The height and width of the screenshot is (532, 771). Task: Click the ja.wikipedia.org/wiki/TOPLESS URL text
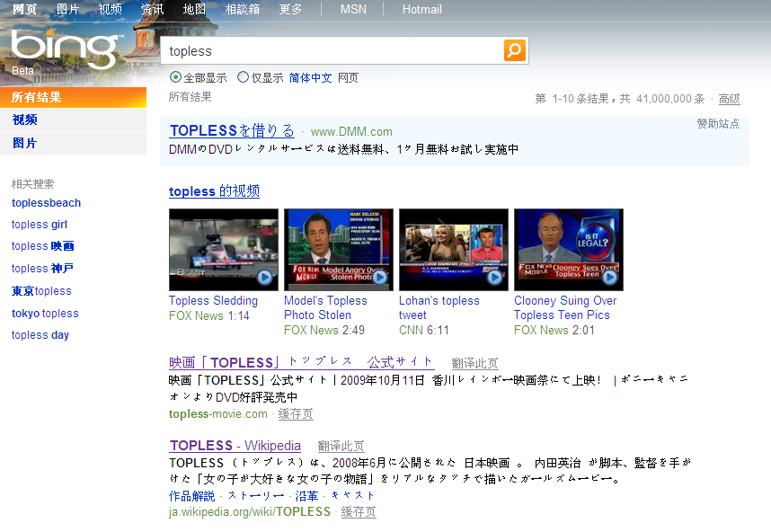tap(250, 512)
